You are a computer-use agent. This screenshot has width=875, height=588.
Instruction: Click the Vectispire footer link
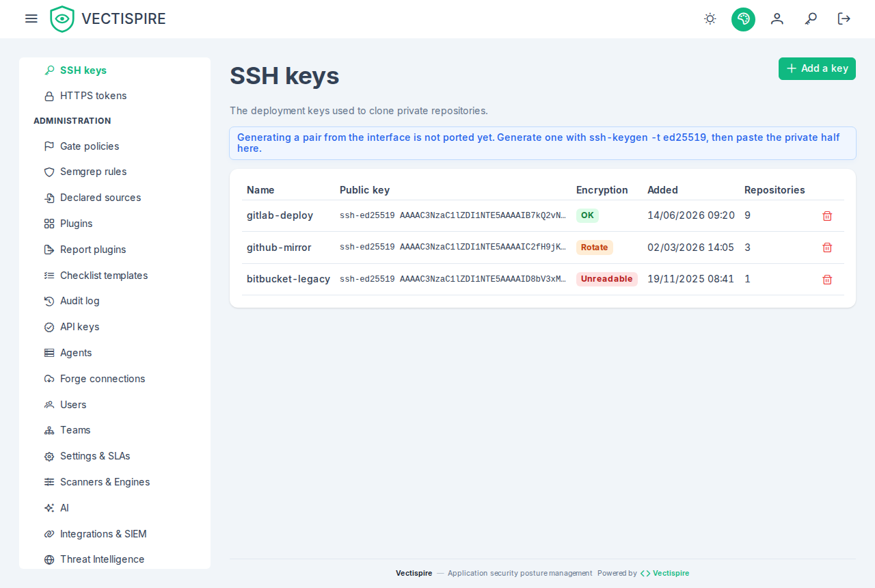pos(664,573)
